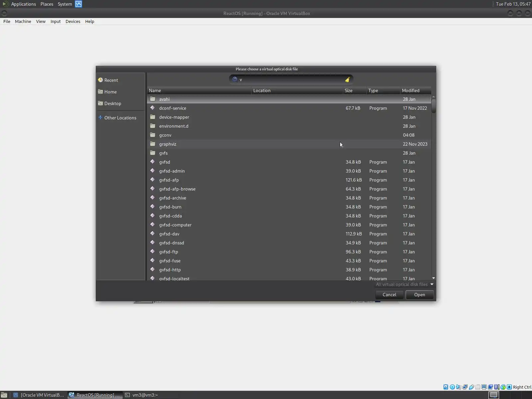Click the keyboard capture arrow icon

[x=509, y=387]
